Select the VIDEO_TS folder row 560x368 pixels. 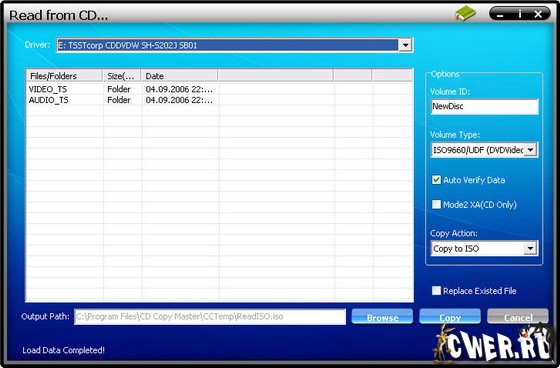click(x=220, y=89)
